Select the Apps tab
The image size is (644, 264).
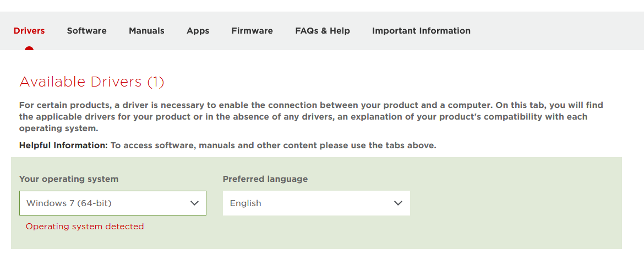click(198, 31)
